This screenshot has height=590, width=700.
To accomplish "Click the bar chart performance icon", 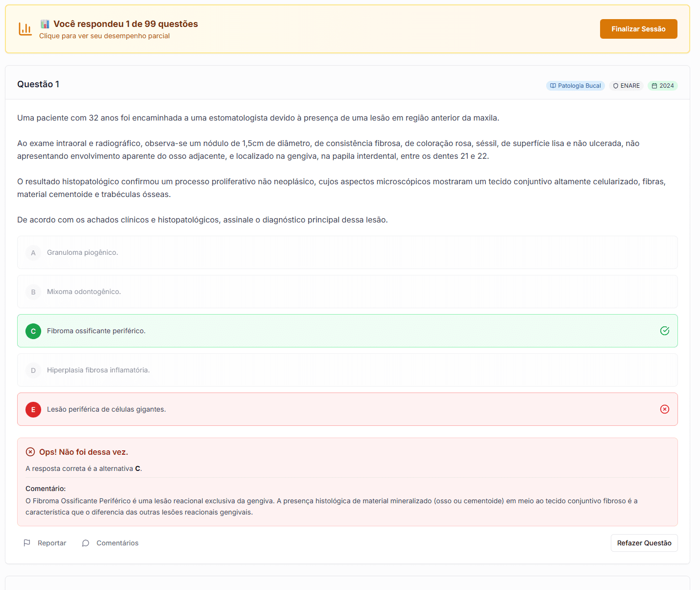I will click(25, 29).
